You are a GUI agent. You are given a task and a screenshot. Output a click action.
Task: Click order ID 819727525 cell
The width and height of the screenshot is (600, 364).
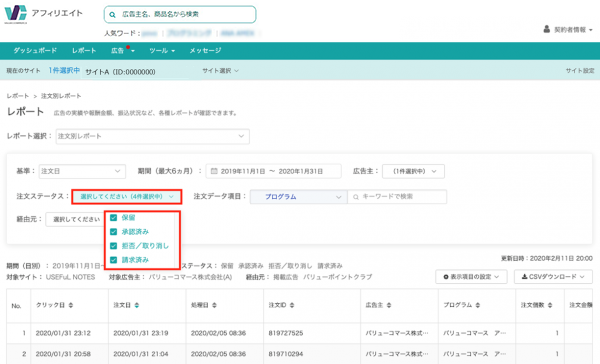point(285,333)
